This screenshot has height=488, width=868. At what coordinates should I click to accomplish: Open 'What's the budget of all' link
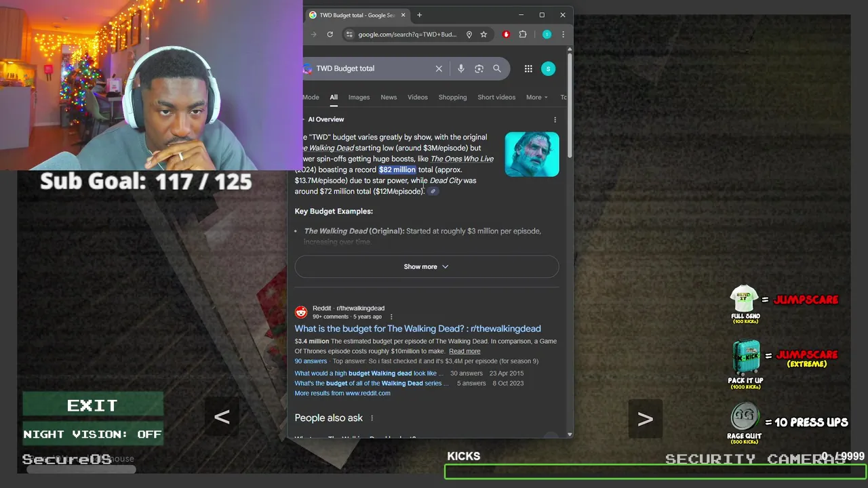[x=372, y=384]
